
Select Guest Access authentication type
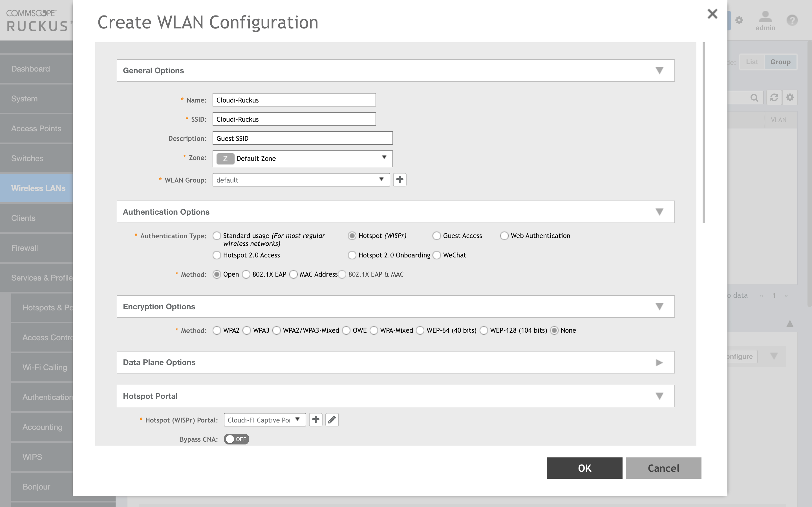pos(437,236)
